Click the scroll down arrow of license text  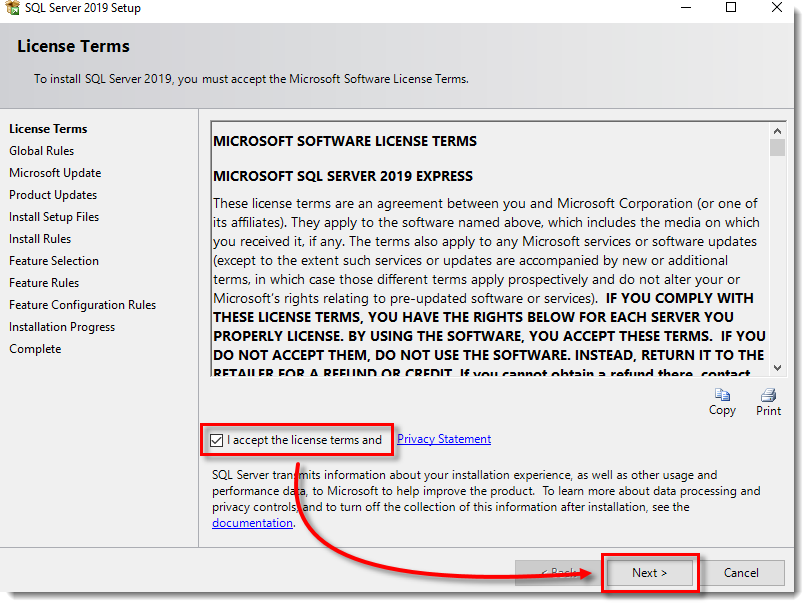(x=778, y=368)
